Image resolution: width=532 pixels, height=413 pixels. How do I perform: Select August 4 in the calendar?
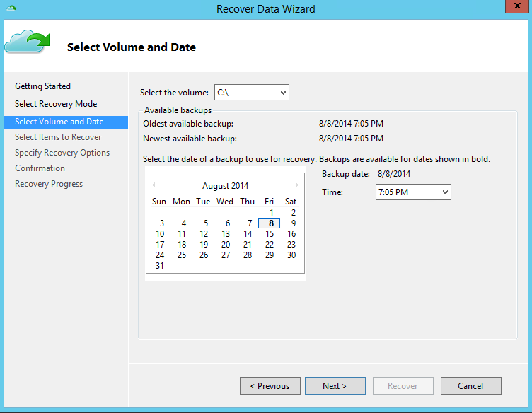pyautogui.click(x=183, y=223)
